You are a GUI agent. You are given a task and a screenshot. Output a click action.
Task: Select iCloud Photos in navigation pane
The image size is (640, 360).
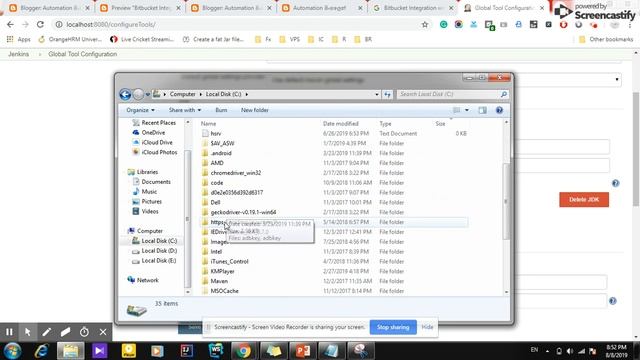coord(155,152)
